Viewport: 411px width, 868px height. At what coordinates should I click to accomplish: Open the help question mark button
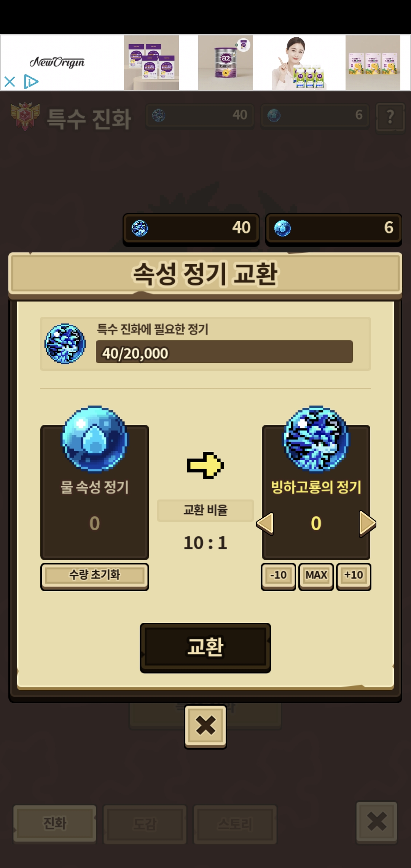pos(390,117)
